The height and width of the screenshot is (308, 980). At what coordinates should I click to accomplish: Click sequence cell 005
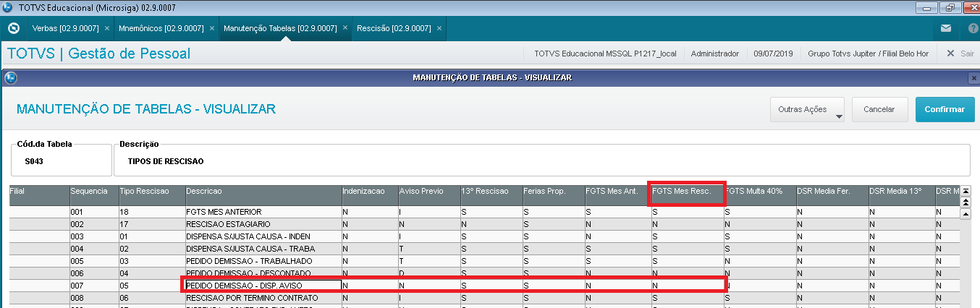(94, 261)
